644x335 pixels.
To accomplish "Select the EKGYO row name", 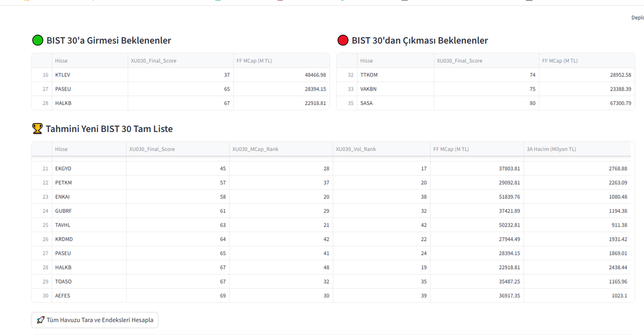I will tap(89, 168).
